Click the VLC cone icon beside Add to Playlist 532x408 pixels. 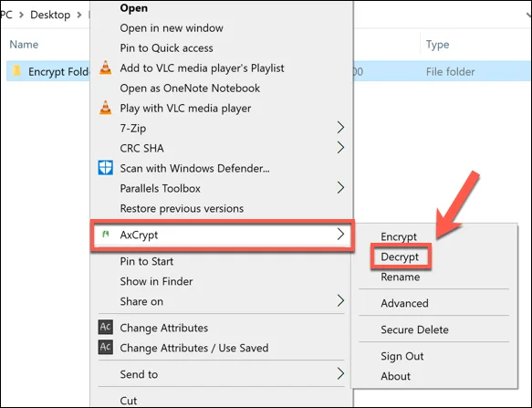point(106,68)
